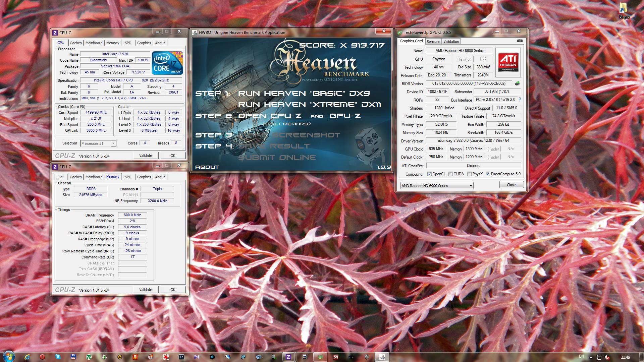Click Submit Online in Heaven app
This screenshot has height=362, width=644.
(277, 158)
